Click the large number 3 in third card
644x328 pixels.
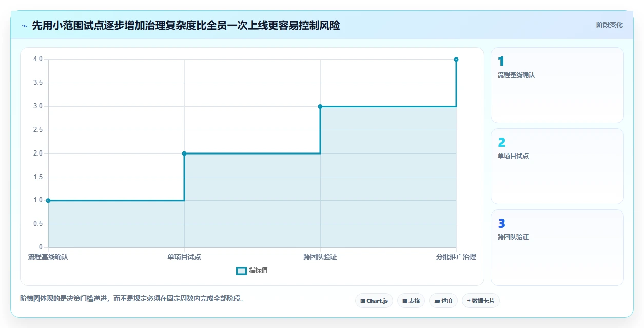coord(501,224)
